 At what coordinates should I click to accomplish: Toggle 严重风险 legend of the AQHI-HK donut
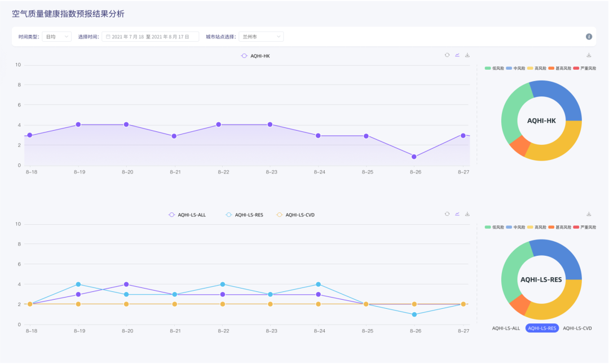click(x=585, y=68)
